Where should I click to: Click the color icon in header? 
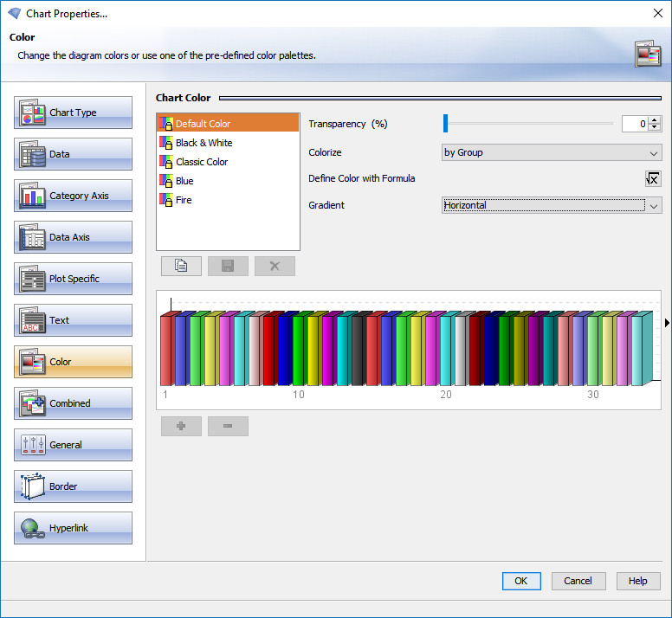coord(648,54)
